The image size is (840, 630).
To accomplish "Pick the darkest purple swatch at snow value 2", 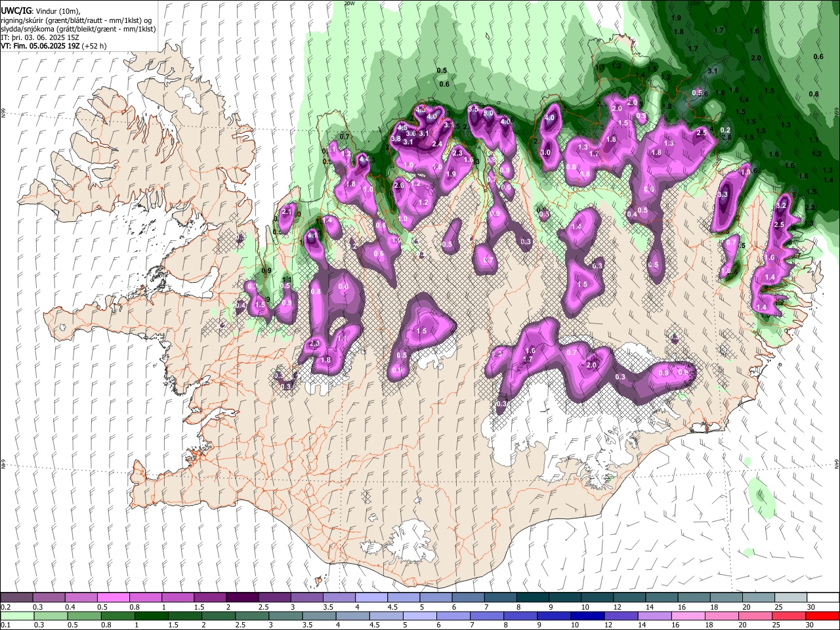I will [242, 597].
